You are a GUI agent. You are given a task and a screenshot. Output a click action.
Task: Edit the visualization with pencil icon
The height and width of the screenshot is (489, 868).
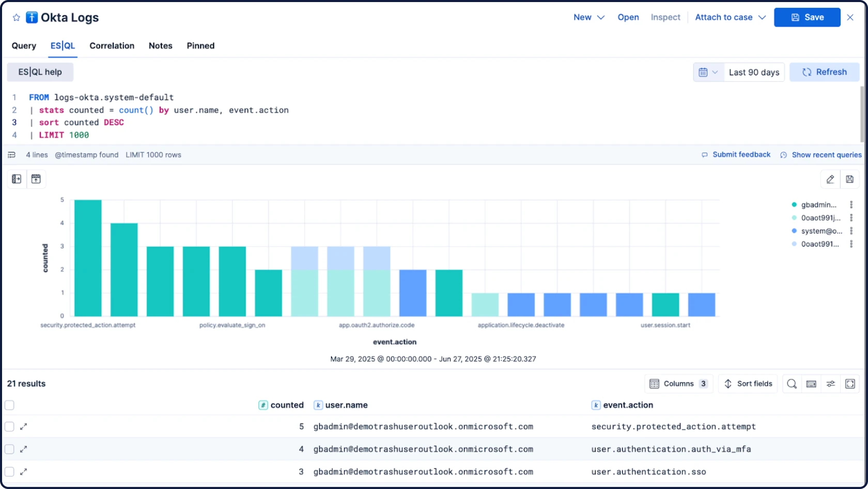[830, 179]
